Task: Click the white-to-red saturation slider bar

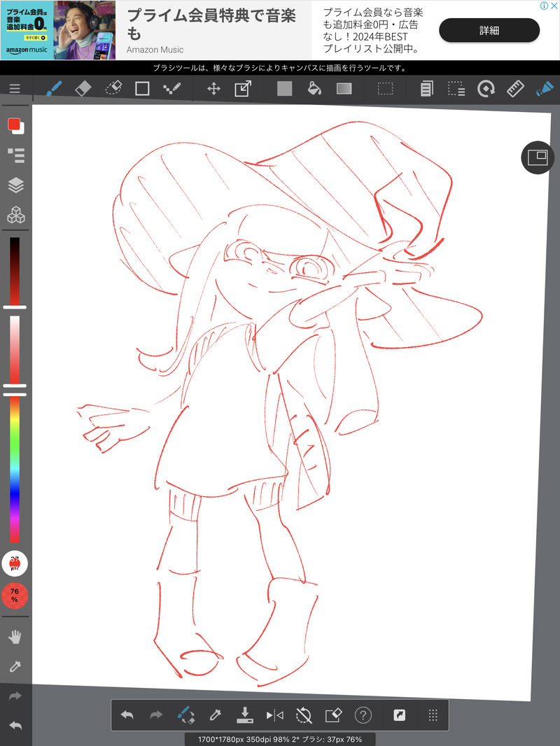Action: (x=15, y=350)
